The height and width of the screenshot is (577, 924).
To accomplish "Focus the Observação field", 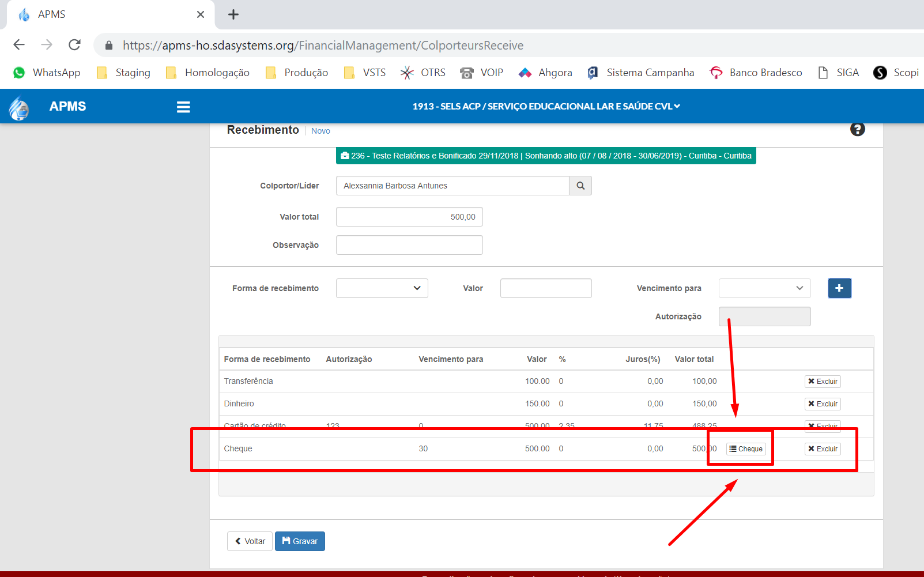I will point(409,245).
